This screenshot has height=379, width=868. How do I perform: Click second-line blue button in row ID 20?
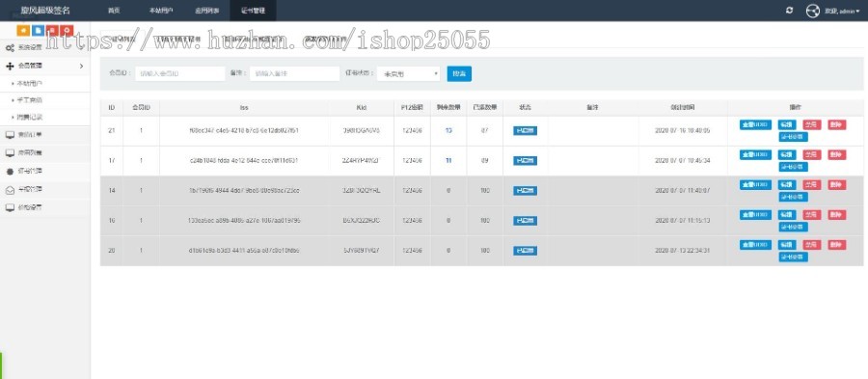coord(793,257)
